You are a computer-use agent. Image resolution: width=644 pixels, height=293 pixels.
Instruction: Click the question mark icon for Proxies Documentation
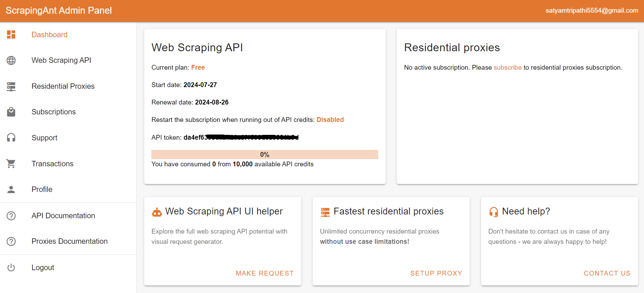click(11, 241)
